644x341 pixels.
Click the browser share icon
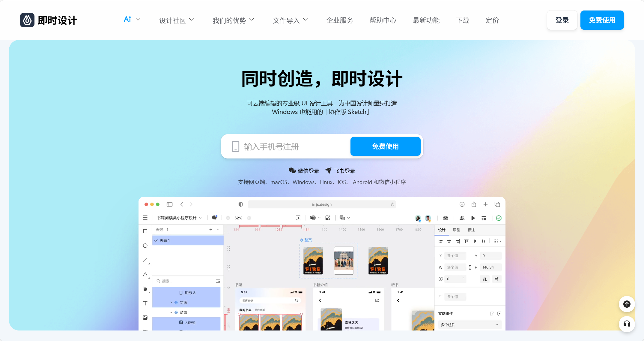tap(474, 204)
